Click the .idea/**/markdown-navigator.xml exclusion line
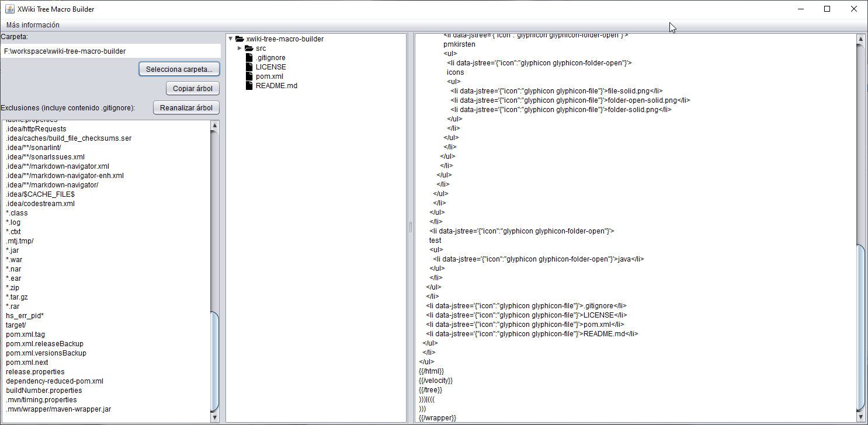The height and width of the screenshot is (425, 868). point(57,166)
